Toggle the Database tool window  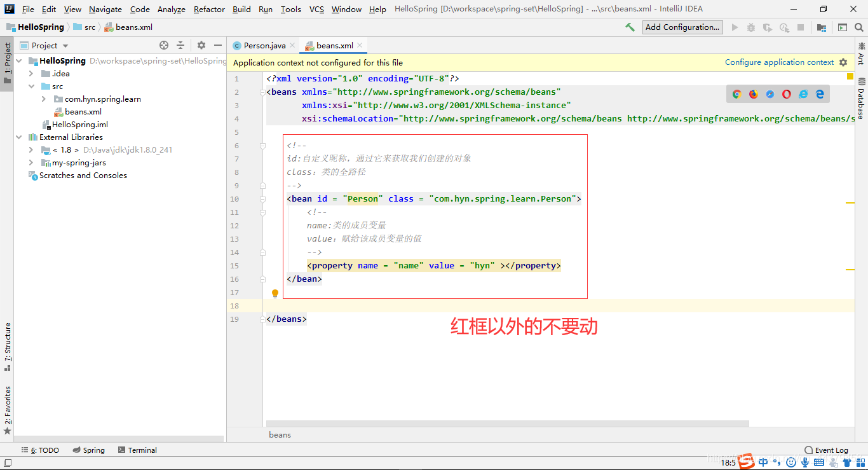tap(861, 99)
